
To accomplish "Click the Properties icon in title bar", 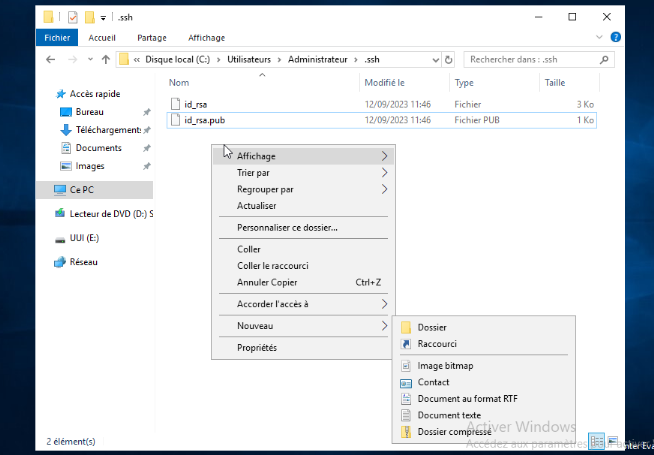I will [71, 17].
